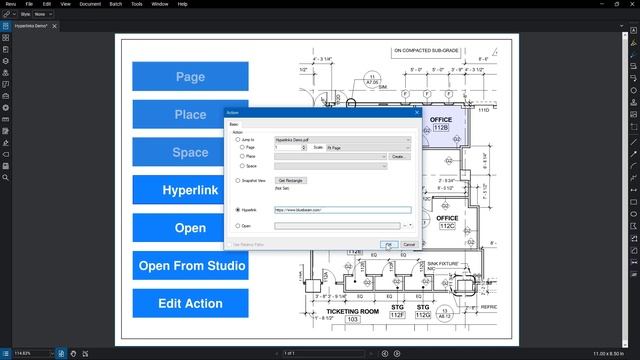
Task: Select the Space radio button
Action: (x=242, y=166)
